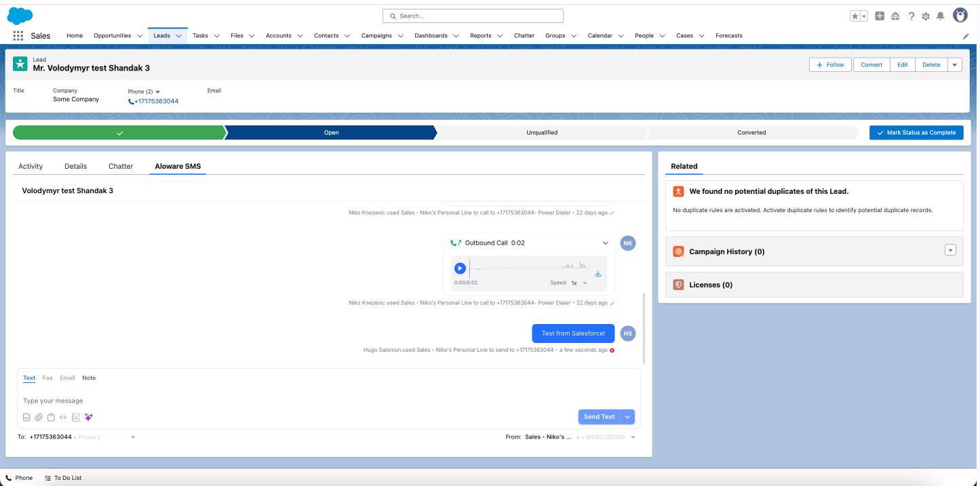
Task: Click the conversation vertical scrollbar
Action: point(644,327)
